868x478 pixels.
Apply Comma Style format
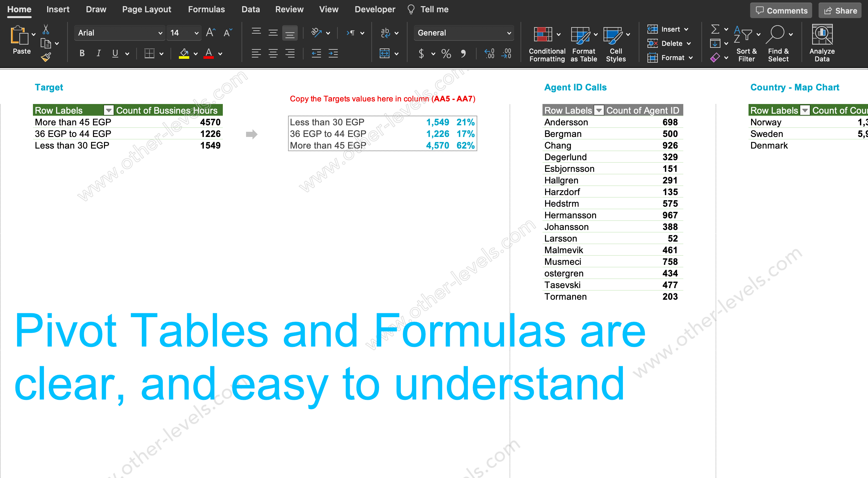point(463,53)
